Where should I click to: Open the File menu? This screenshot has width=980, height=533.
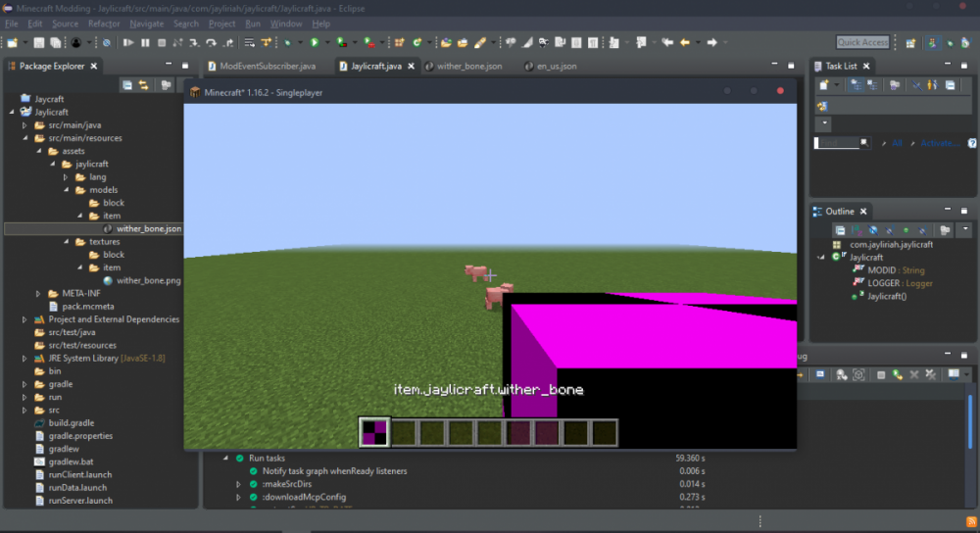(x=11, y=24)
